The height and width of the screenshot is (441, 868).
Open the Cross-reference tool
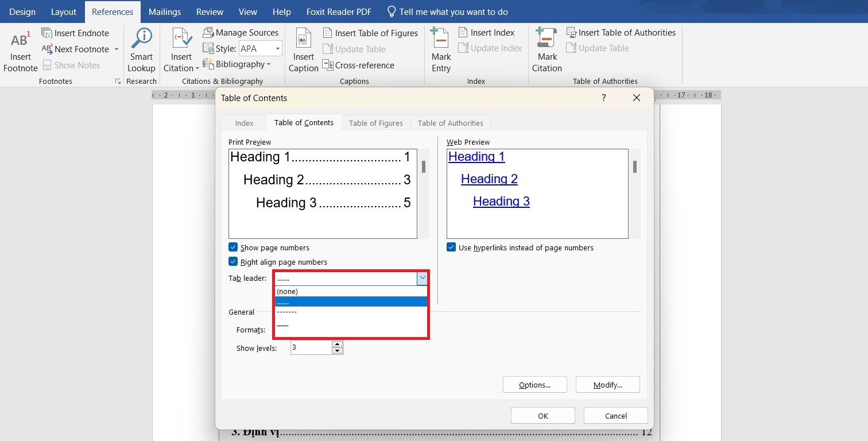point(328,65)
